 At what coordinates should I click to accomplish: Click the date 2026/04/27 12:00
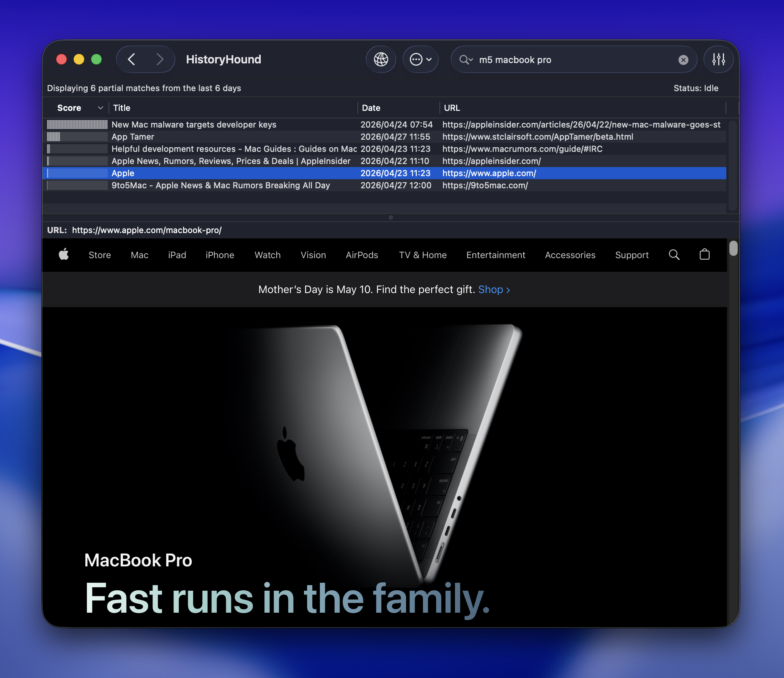(x=396, y=185)
